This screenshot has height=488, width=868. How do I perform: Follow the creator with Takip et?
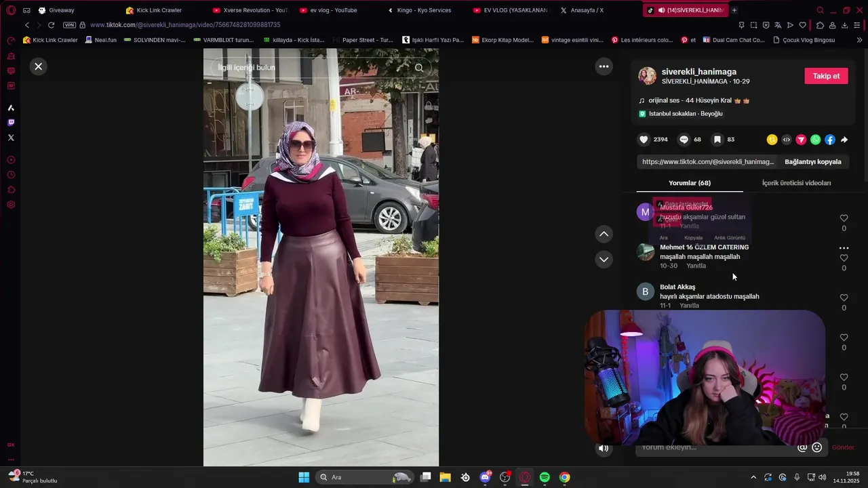(x=826, y=76)
